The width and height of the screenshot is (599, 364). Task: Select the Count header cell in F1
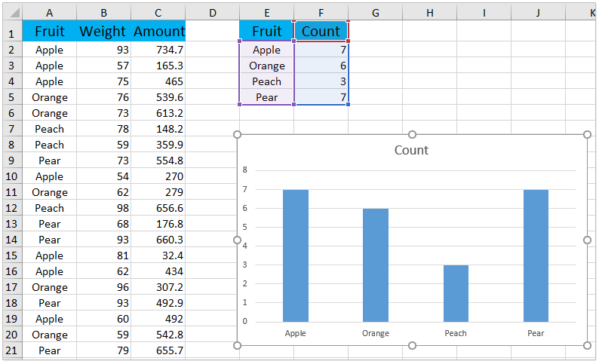pyautogui.click(x=321, y=32)
